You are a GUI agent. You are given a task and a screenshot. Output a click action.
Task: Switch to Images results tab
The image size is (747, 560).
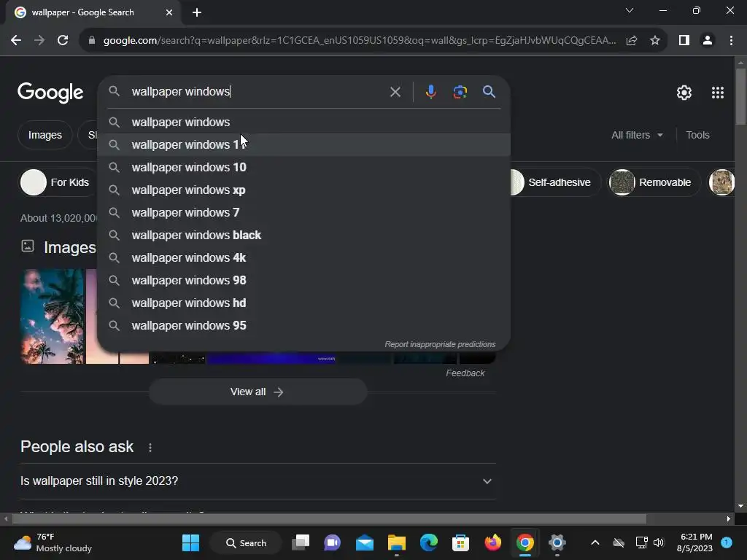point(44,135)
